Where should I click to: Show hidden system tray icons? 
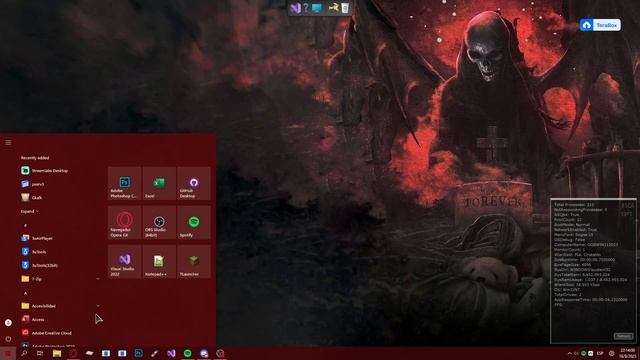pos(569,353)
